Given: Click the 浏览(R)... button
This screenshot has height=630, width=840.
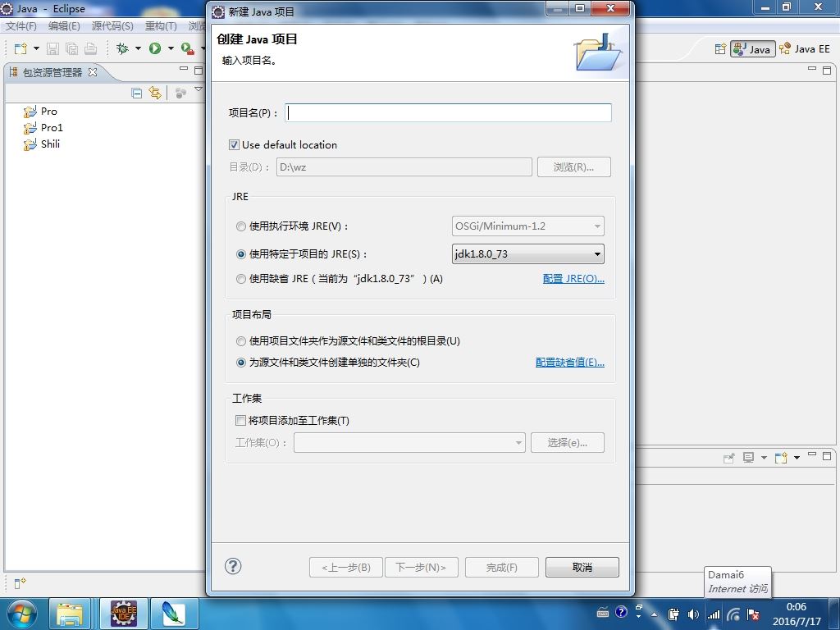Looking at the screenshot, I should point(573,167).
